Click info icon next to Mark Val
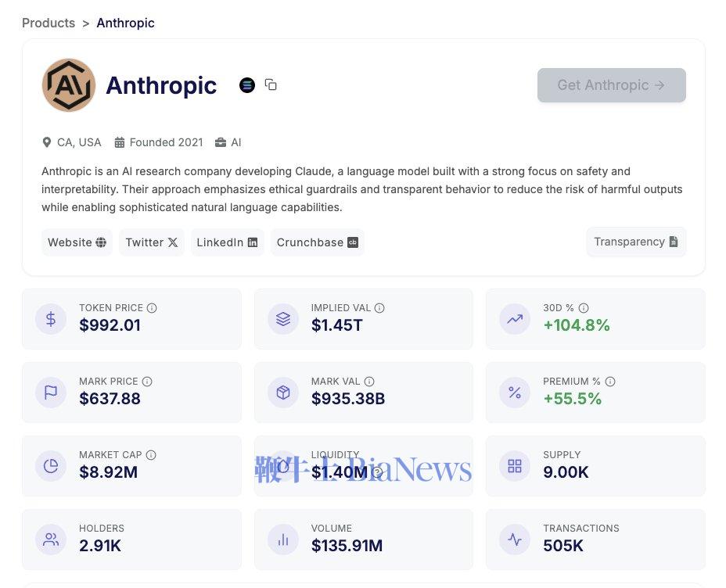Image resolution: width=726 pixels, height=588 pixels. pyautogui.click(x=369, y=382)
